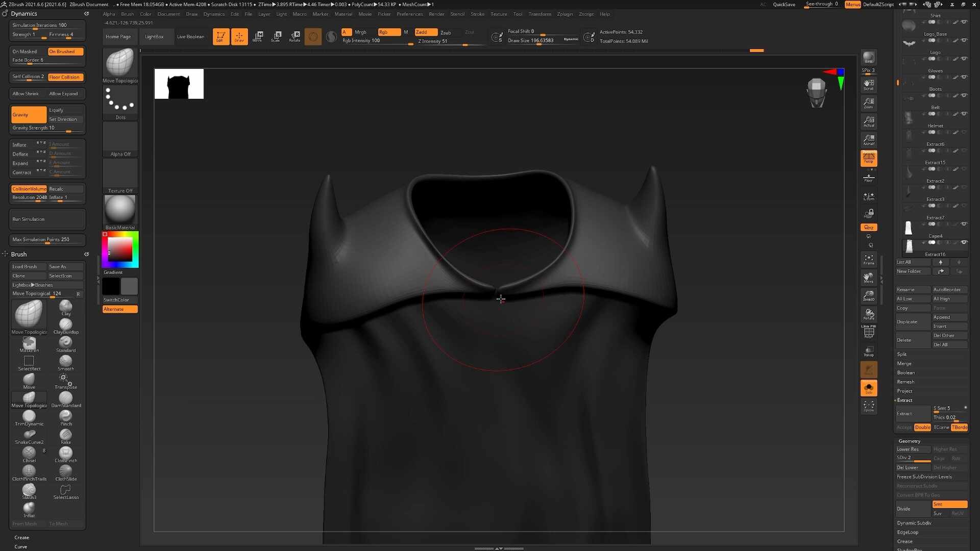This screenshot has width=980, height=551.
Task: Click the Persp perspective icon
Action: coord(869,158)
